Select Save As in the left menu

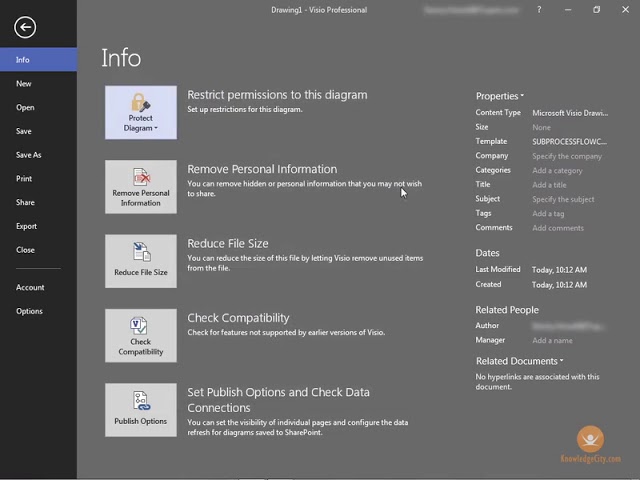click(38, 155)
